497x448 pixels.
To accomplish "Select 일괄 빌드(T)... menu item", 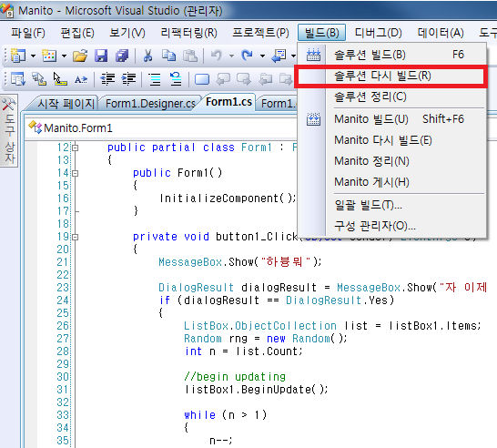I will click(391, 205).
